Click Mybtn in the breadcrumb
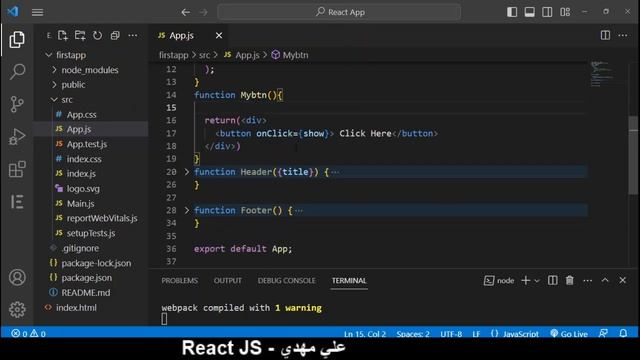The height and width of the screenshot is (360, 640). tap(296, 55)
